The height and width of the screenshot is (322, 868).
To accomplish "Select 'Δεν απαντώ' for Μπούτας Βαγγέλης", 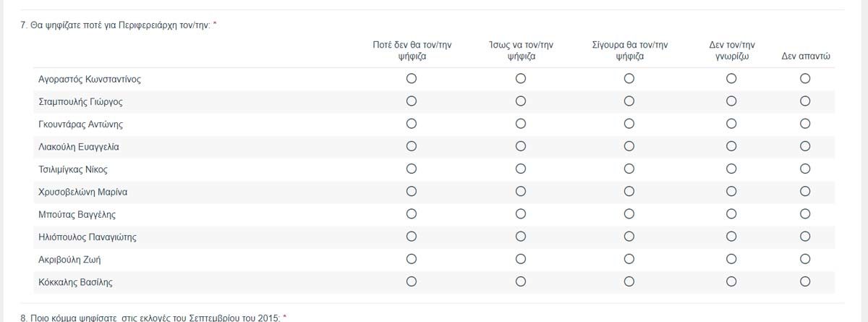I will [x=805, y=213].
